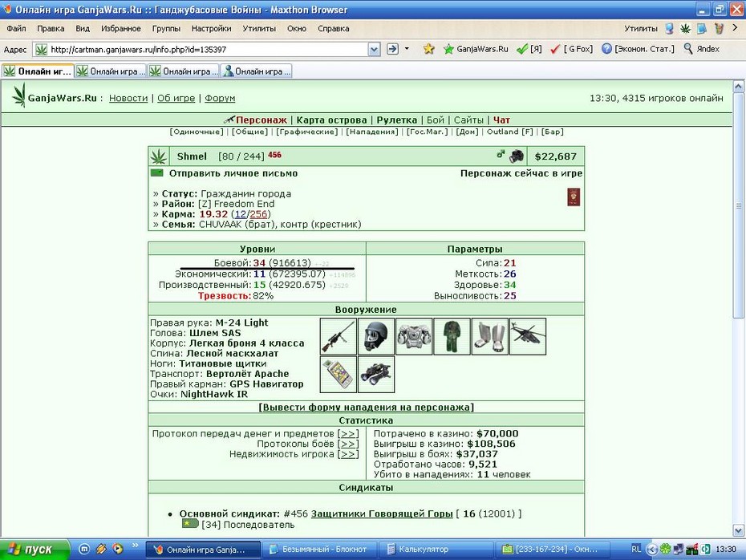Viewport: 746px width, 560px height.
Task: Click the пуск Start button
Action: pyautogui.click(x=34, y=550)
